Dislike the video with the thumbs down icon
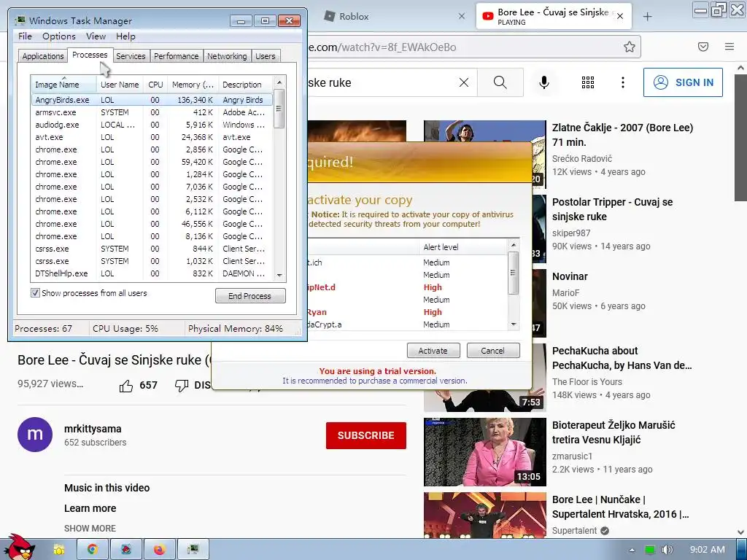This screenshot has height=560, width=747. pos(182,386)
